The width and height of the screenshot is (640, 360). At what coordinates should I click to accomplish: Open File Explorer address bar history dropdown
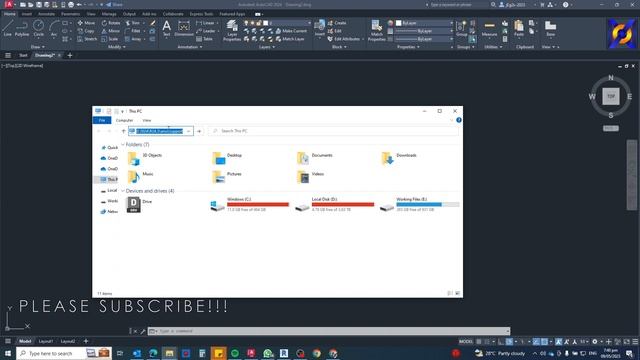point(188,131)
